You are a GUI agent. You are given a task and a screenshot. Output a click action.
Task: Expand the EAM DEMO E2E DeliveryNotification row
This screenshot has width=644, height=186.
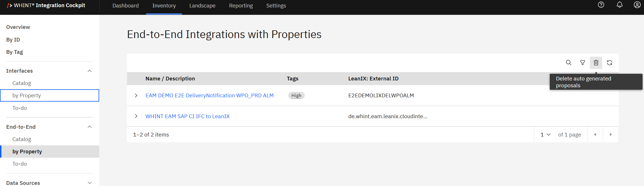tap(136, 96)
